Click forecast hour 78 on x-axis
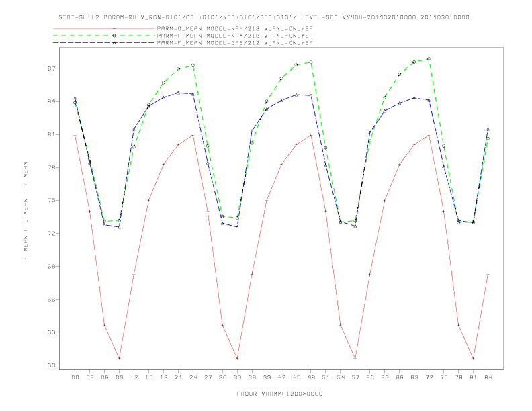 click(459, 377)
